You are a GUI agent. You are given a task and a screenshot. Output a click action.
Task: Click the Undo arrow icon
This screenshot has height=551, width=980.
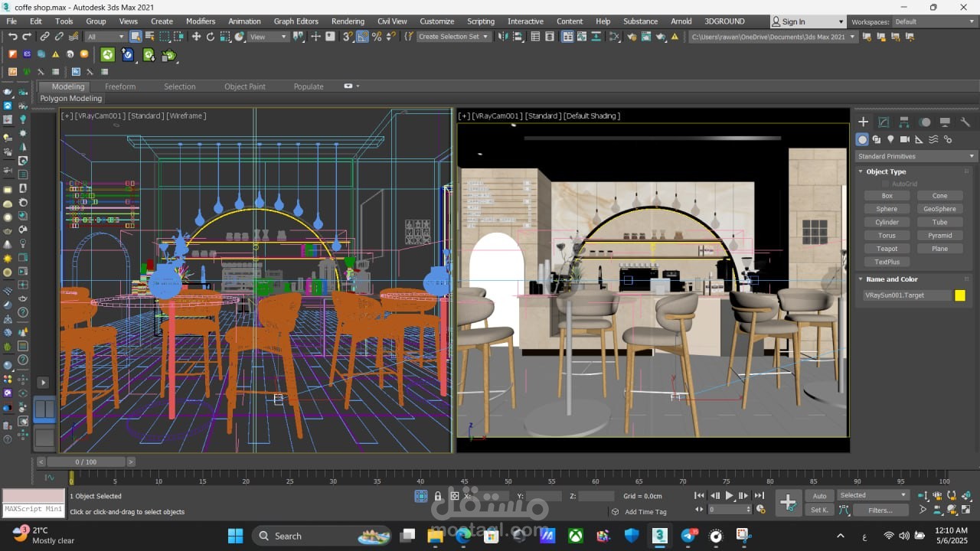[13, 37]
